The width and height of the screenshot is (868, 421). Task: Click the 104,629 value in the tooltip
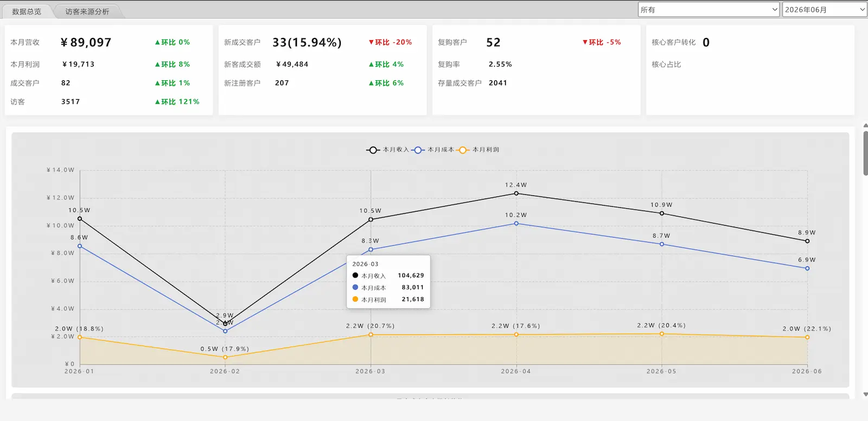tap(411, 276)
